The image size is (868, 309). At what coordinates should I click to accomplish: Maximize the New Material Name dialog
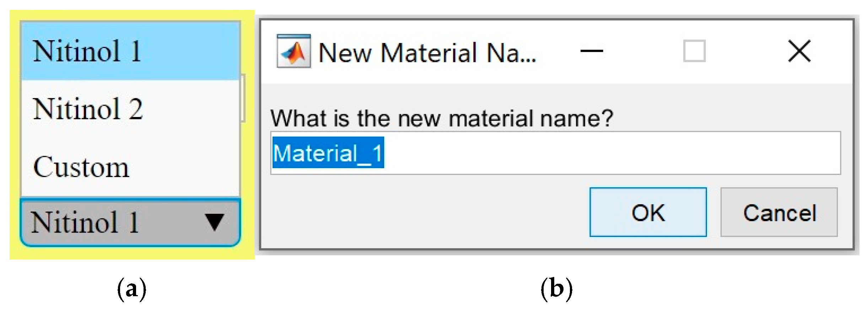(694, 51)
